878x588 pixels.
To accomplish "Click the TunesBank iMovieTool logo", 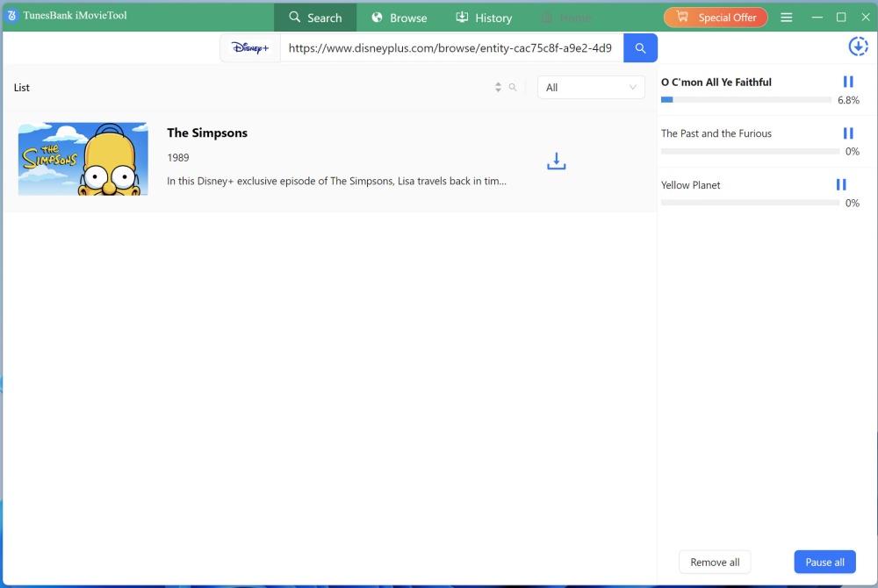I will pos(66,15).
